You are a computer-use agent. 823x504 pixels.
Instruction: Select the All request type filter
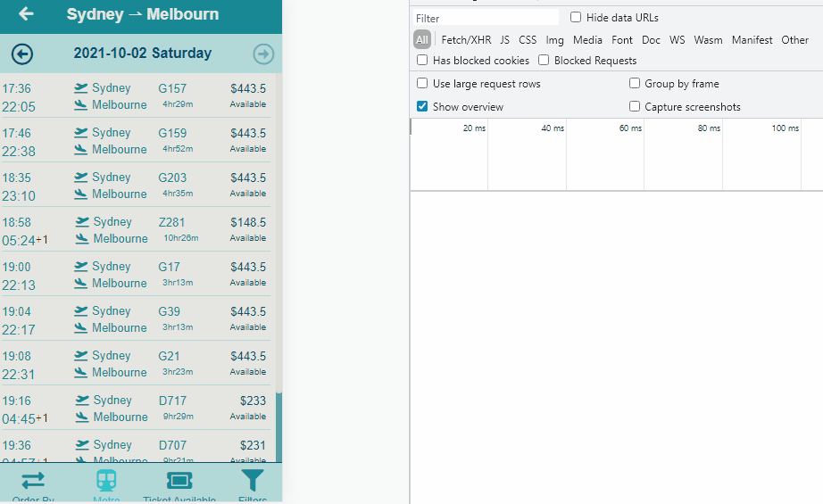click(422, 40)
